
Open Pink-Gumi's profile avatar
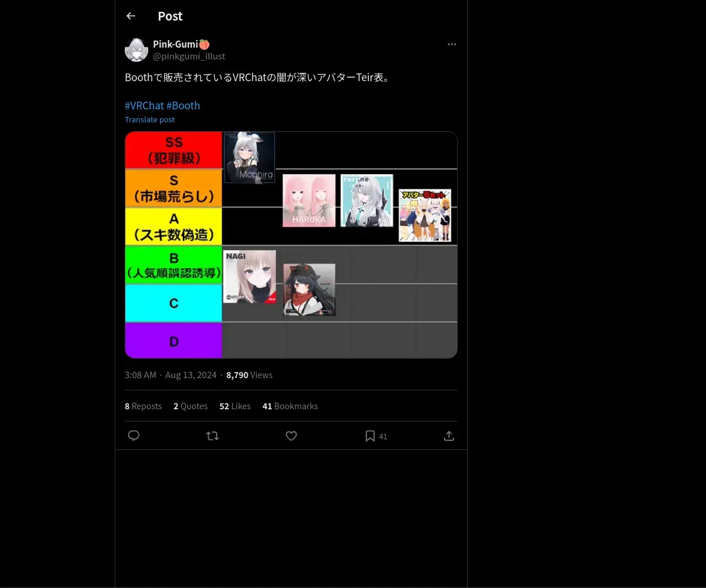pos(136,50)
